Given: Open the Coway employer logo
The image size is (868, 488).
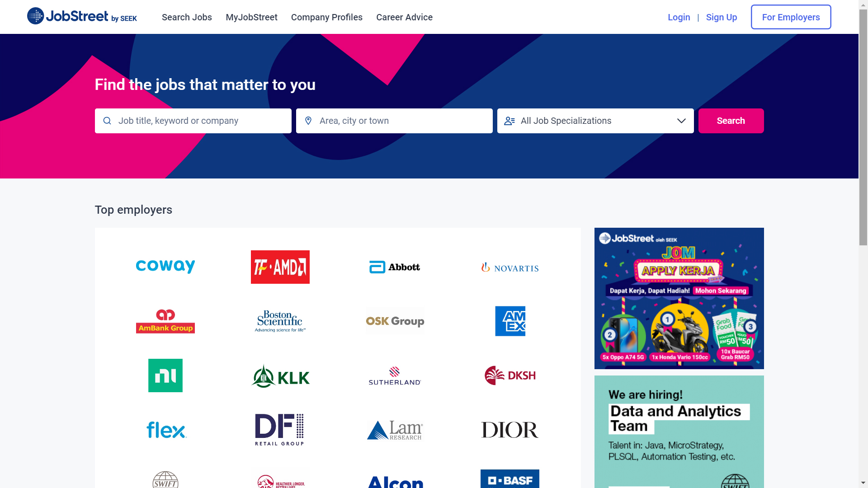Looking at the screenshot, I should (165, 267).
